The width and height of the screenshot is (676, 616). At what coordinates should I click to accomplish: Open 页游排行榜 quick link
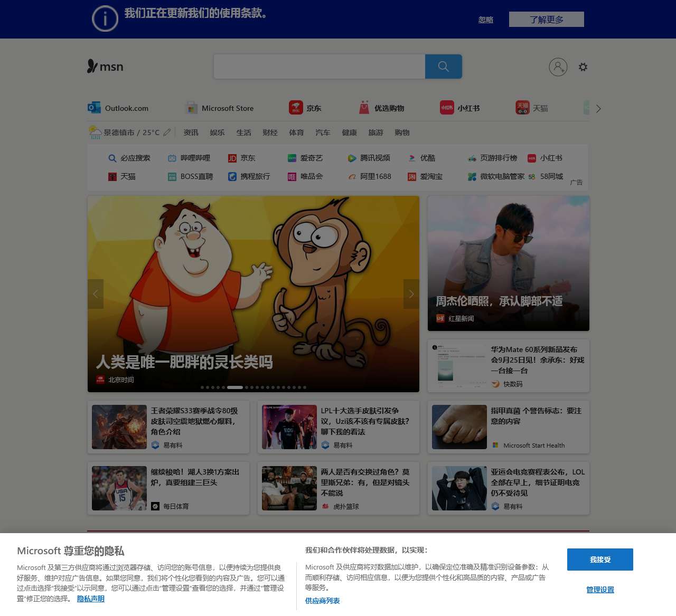pyautogui.click(x=492, y=158)
